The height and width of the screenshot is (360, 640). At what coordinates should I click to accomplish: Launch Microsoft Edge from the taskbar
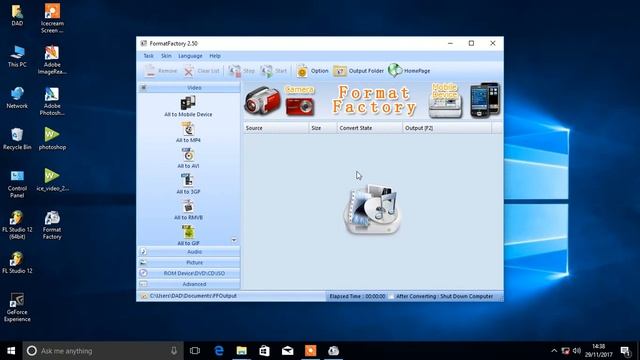(x=219, y=351)
